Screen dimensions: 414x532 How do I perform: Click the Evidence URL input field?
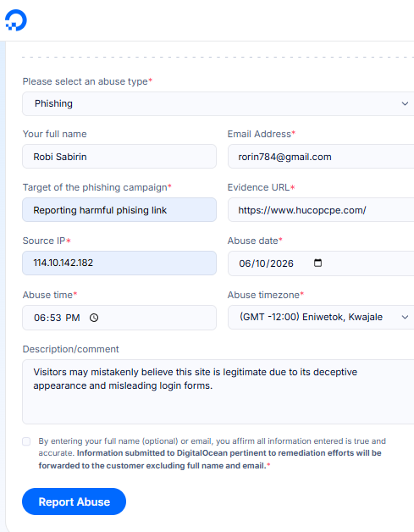click(x=321, y=210)
